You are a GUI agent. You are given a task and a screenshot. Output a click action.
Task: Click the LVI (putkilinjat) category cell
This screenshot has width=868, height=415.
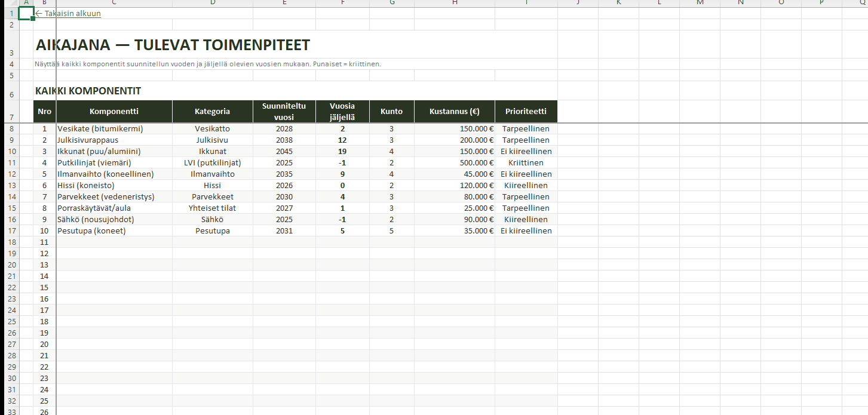(212, 162)
